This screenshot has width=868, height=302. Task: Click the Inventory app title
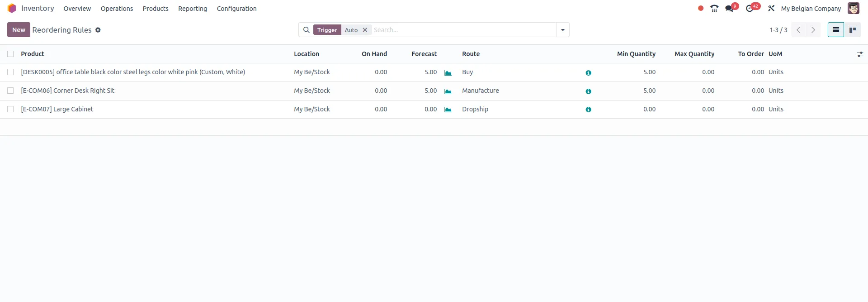pos(38,8)
